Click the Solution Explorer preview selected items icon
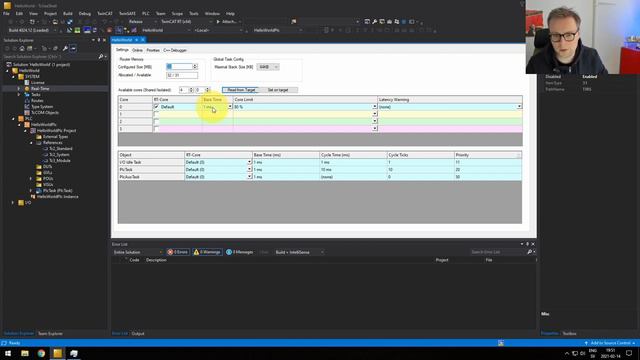The height and width of the screenshot is (360, 640). click(x=73, y=48)
